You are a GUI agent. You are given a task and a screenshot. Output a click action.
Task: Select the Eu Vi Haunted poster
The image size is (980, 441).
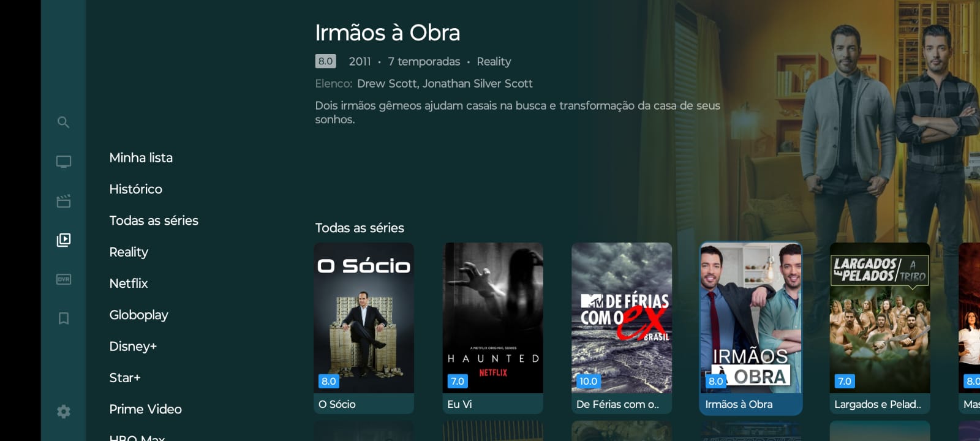click(x=493, y=328)
